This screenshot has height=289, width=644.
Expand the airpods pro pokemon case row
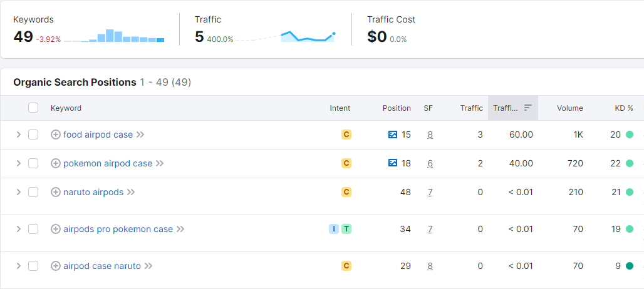18,229
